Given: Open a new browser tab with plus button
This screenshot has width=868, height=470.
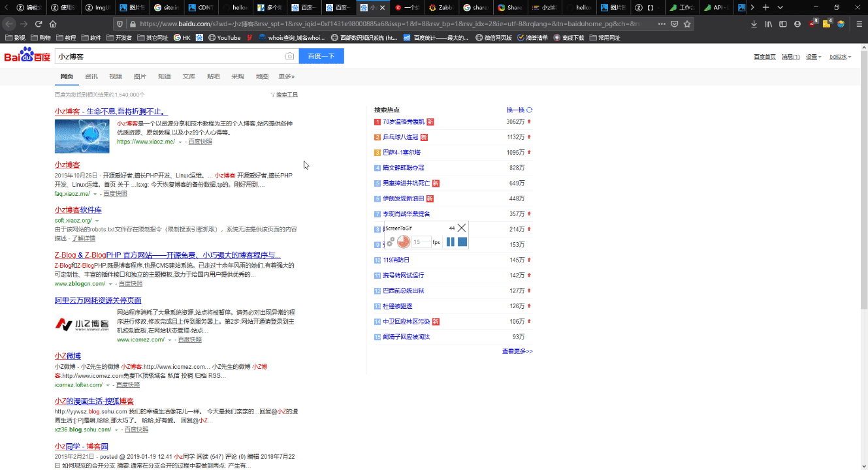Looking at the screenshot, I should (x=765, y=7).
